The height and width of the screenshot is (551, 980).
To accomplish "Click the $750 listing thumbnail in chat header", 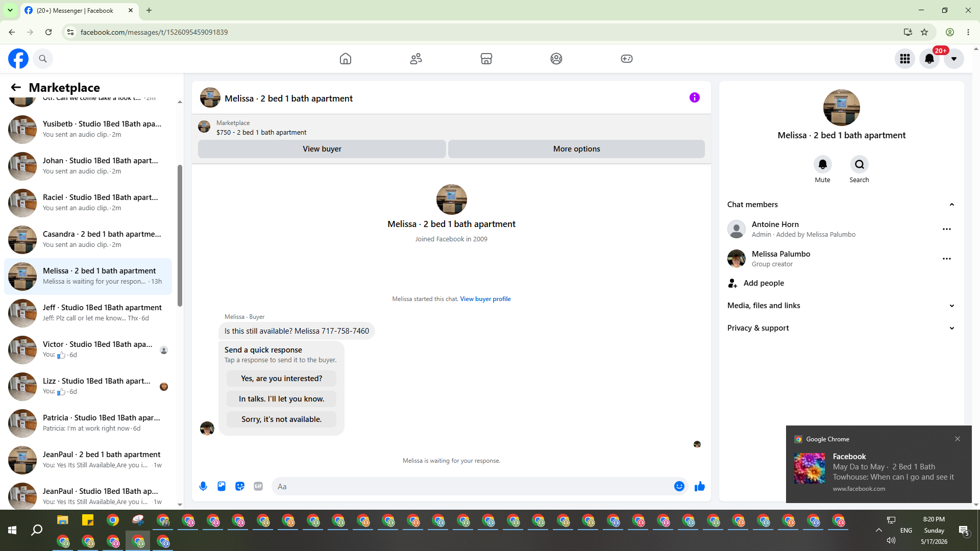I will point(204,127).
